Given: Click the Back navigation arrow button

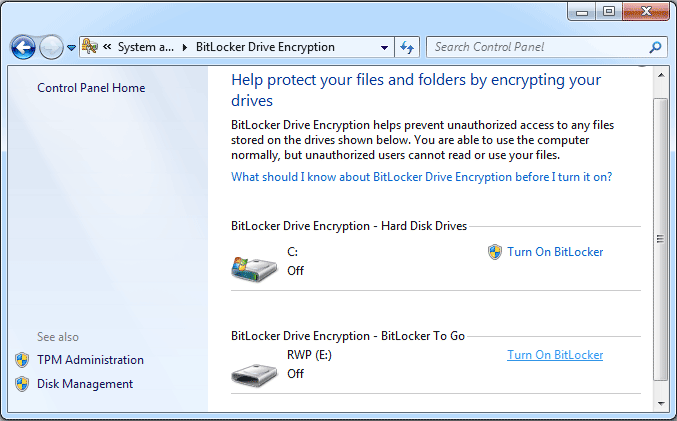Looking at the screenshot, I should [x=23, y=47].
